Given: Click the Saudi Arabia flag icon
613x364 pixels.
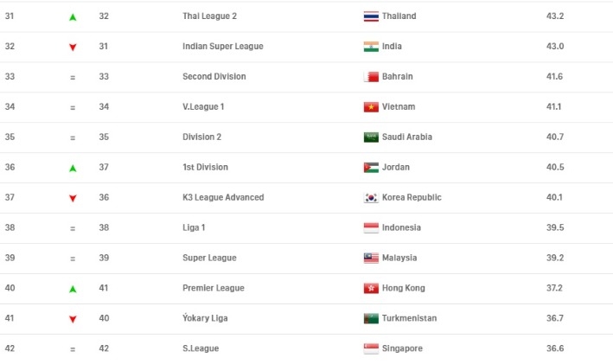Looking at the screenshot, I should click(371, 137).
